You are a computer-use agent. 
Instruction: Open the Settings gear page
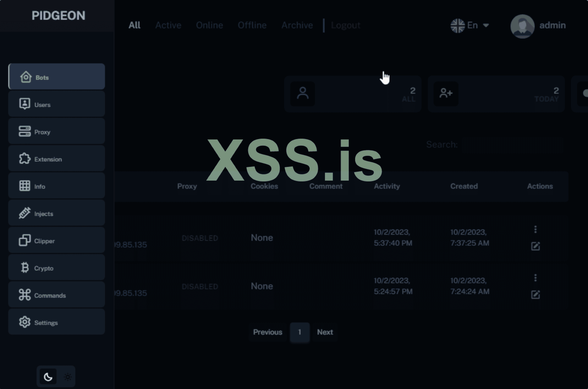click(x=24, y=322)
